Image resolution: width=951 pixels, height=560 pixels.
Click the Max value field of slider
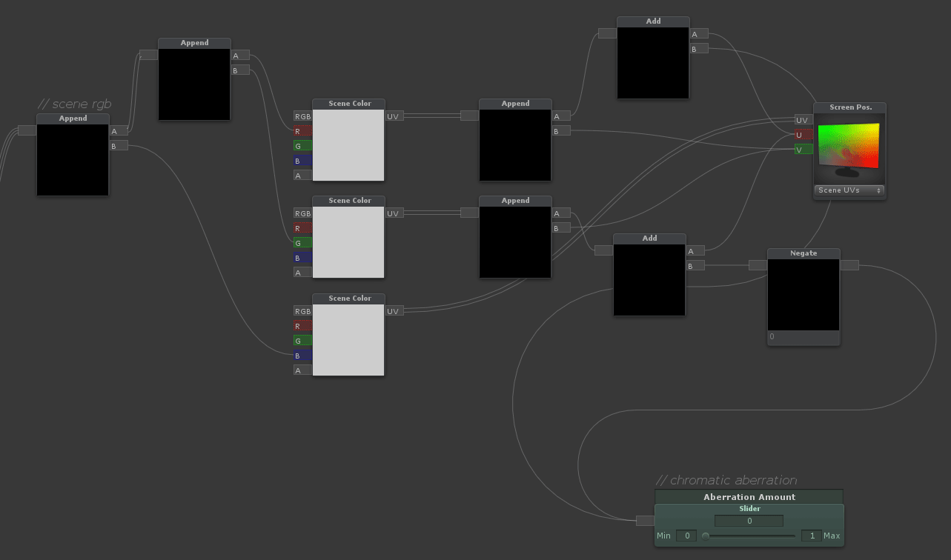[x=811, y=536]
